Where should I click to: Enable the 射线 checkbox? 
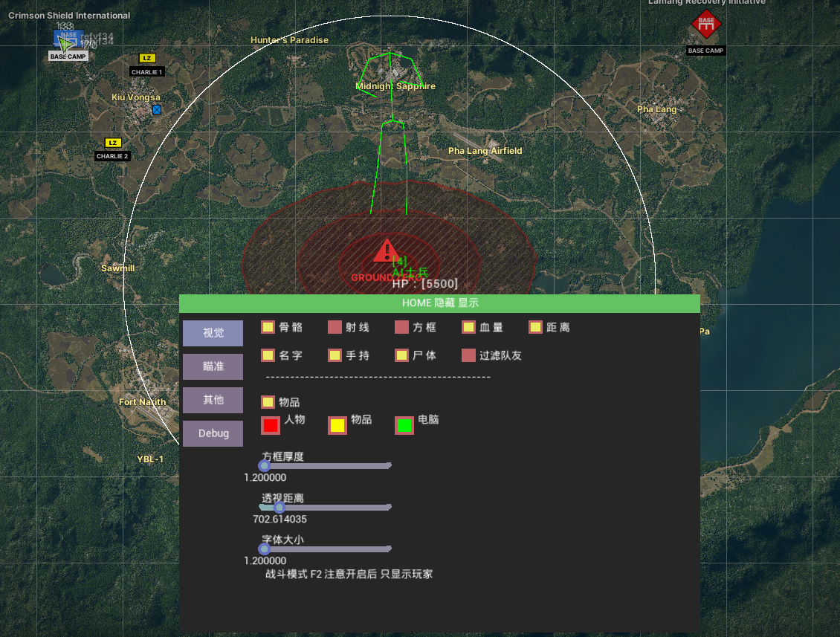click(x=335, y=327)
